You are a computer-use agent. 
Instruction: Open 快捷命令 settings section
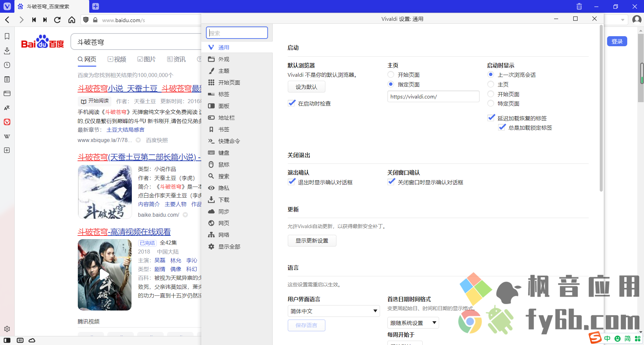pos(237,141)
